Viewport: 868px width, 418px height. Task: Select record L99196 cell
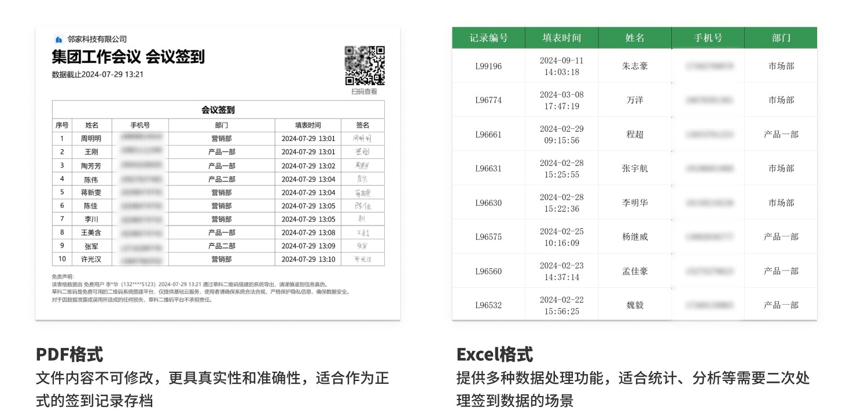tap(488, 66)
